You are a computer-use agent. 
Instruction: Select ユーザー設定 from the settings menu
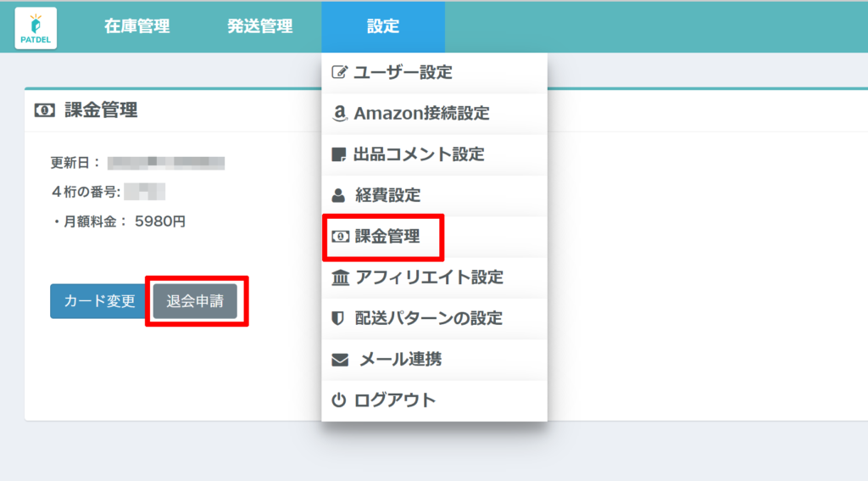[x=403, y=73]
